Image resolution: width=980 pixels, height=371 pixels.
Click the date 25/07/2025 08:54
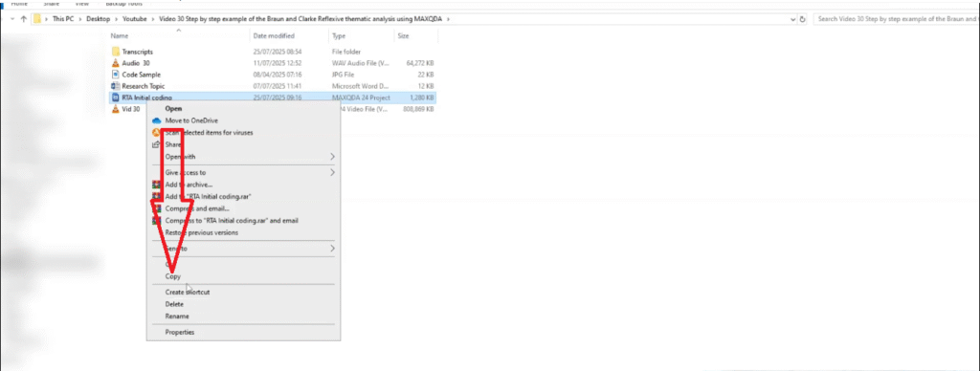click(278, 52)
